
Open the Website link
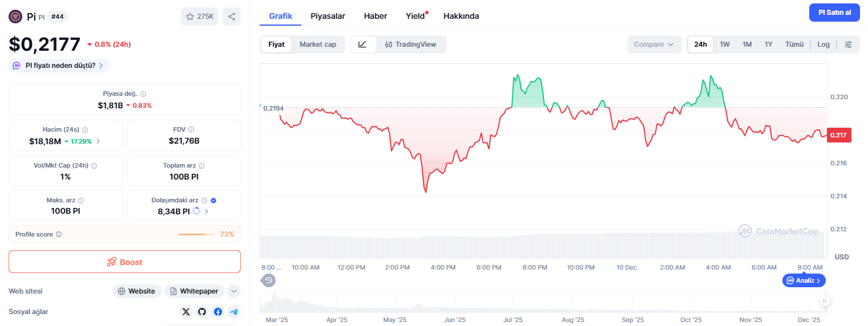[x=137, y=291]
